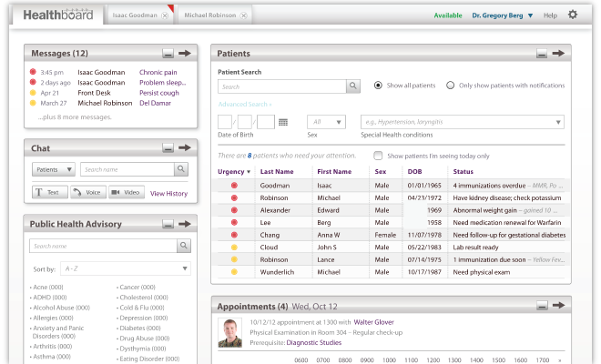Click the patient search magnifier icon
This screenshot has width=601, height=364.
[x=353, y=86]
